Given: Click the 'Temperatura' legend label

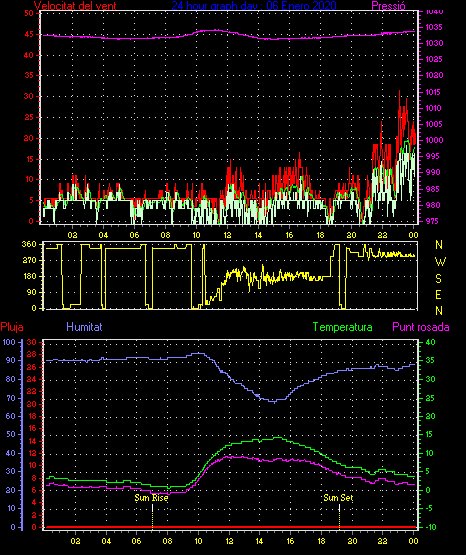Looking at the screenshot, I should [x=342, y=327].
